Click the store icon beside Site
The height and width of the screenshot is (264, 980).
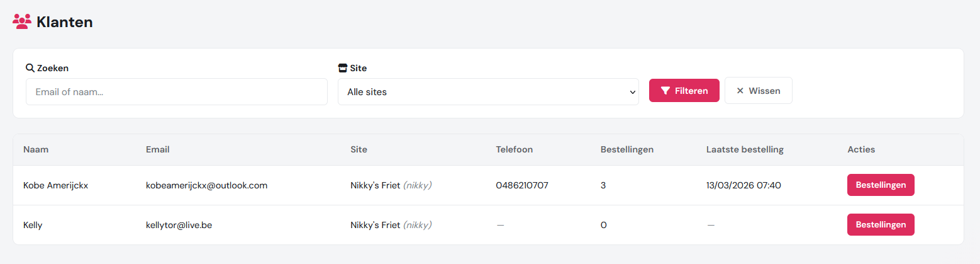(343, 68)
